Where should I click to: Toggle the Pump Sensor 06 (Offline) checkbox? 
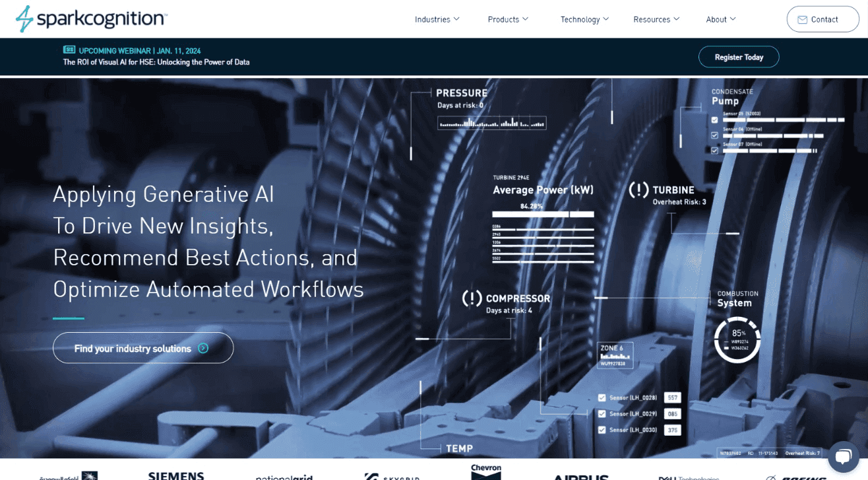point(714,135)
